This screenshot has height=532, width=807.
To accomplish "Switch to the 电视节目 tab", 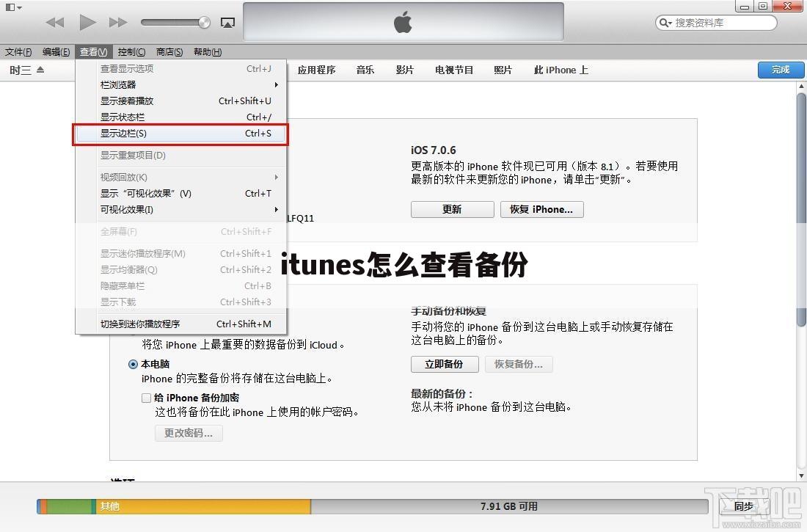I will point(454,70).
